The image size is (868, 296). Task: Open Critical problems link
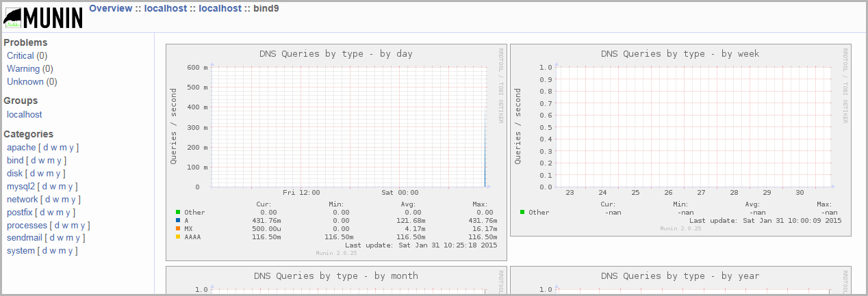[x=20, y=56]
